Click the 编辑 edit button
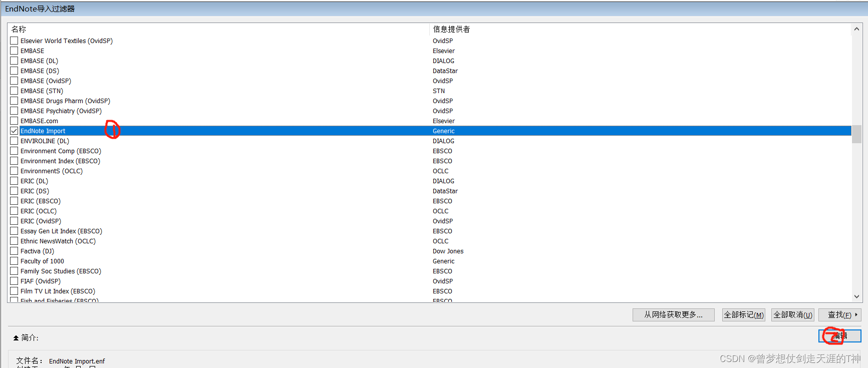 click(840, 336)
